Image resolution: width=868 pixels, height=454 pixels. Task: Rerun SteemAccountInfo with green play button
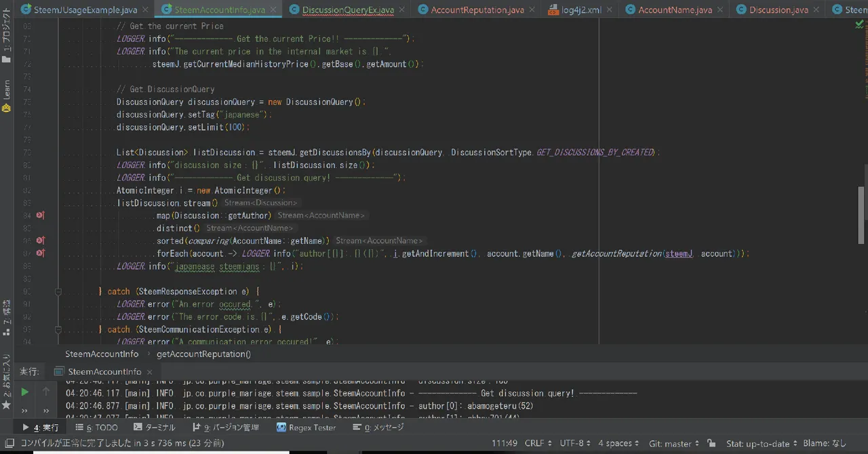pyautogui.click(x=24, y=392)
